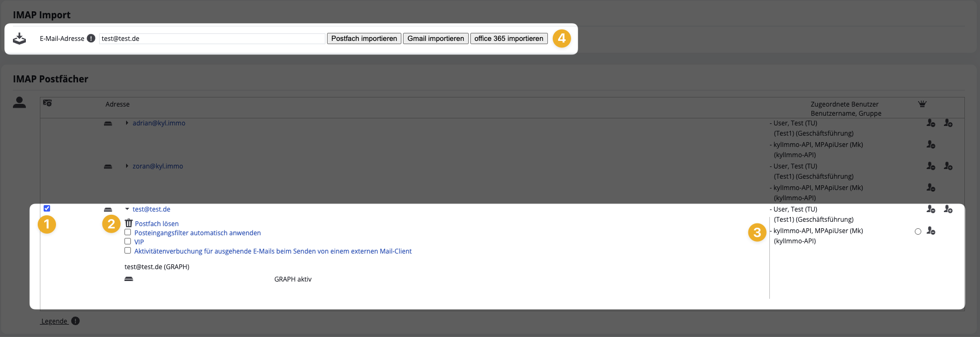Click the trash icon for Postfach lösen
Image resolution: width=980 pixels, height=337 pixels.
coord(128,223)
